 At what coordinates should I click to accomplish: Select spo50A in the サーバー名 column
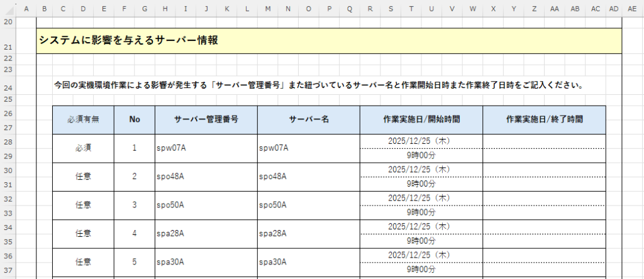click(272, 205)
